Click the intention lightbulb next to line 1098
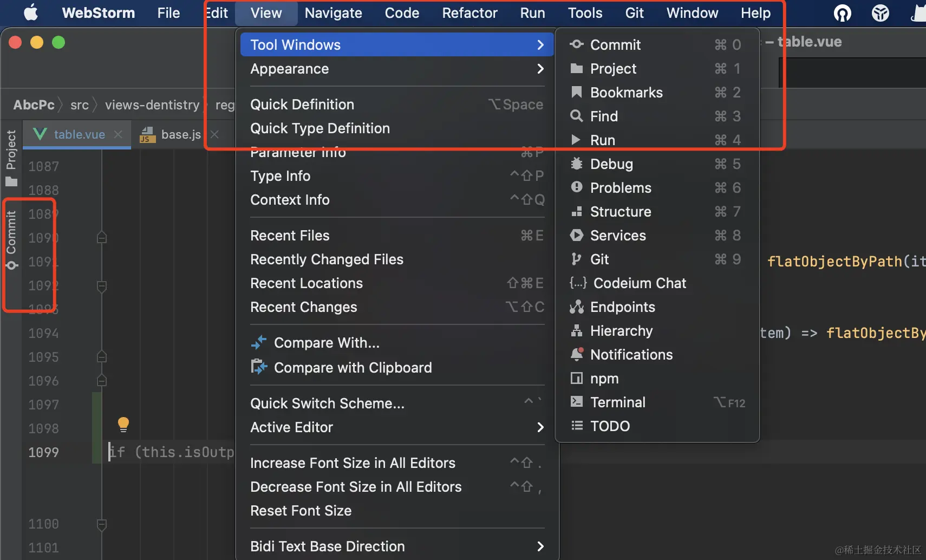This screenshot has width=926, height=560. tap(123, 424)
